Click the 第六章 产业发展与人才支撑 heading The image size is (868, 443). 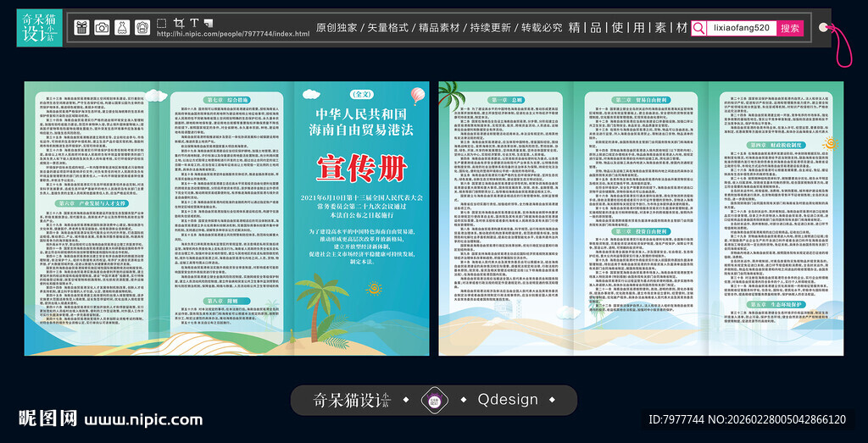click(90, 203)
